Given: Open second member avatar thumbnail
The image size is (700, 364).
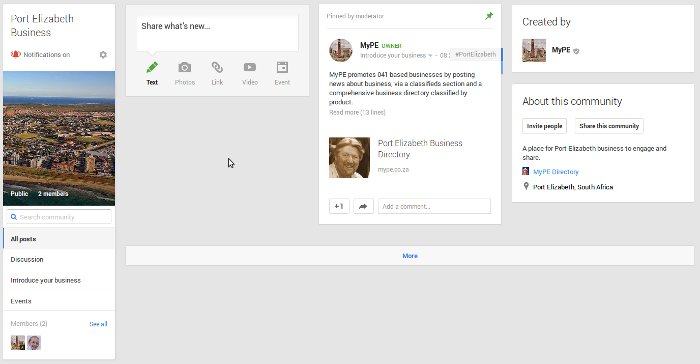Looking at the screenshot, I should click(x=34, y=343).
